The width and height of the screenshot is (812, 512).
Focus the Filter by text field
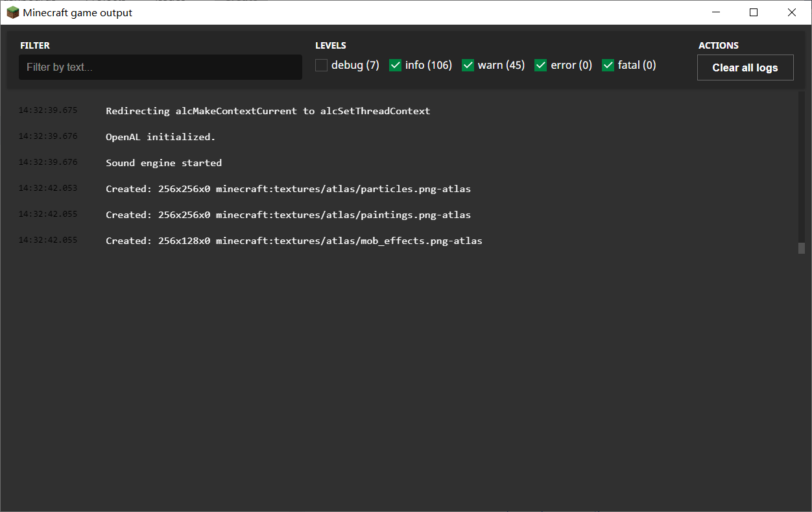160,67
